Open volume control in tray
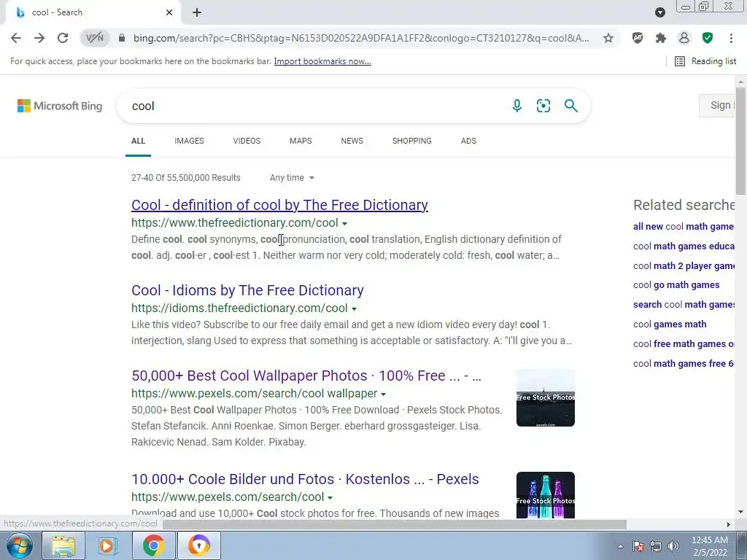 click(673, 546)
